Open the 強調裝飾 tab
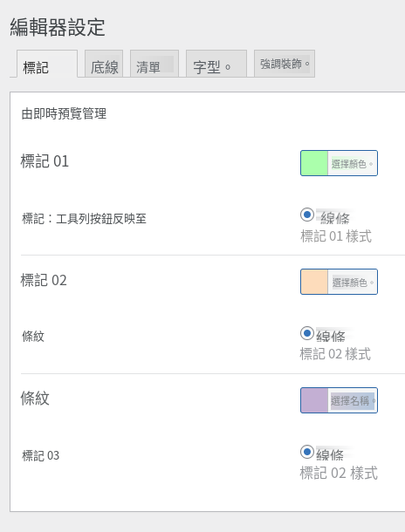 click(285, 64)
